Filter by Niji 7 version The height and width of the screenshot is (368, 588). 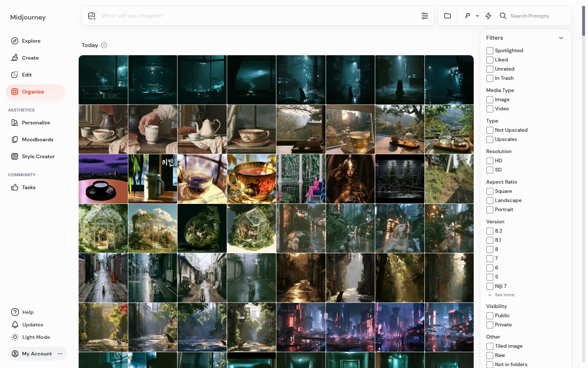[x=490, y=286]
